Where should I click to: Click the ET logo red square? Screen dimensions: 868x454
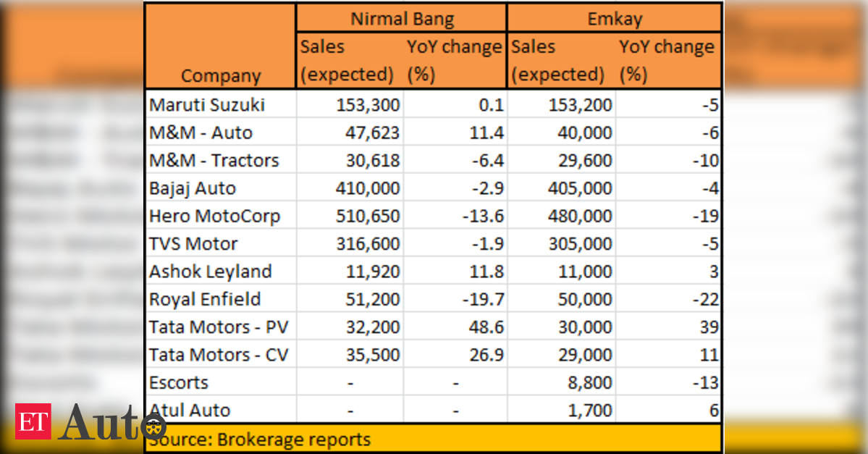click(x=33, y=421)
